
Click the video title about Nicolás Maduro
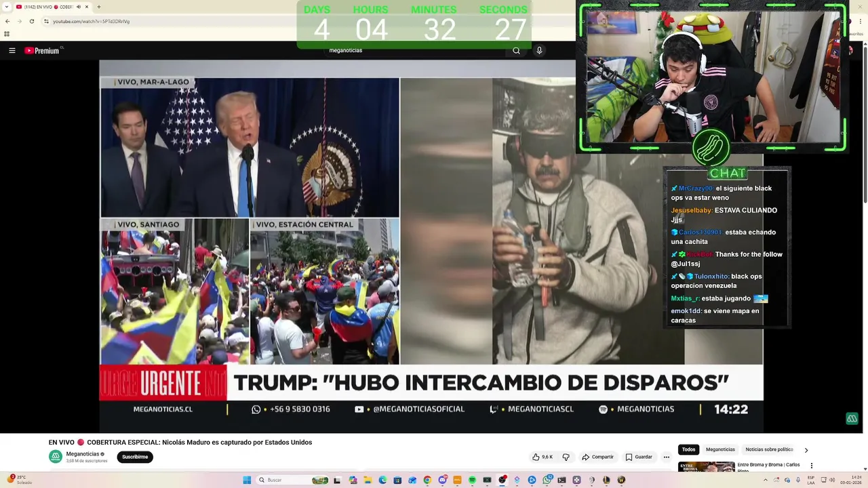click(x=180, y=442)
